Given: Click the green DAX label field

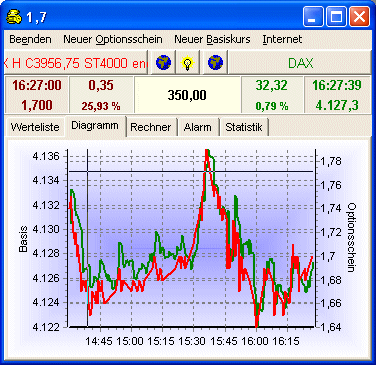Looking at the screenshot, I should click(x=300, y=63).
